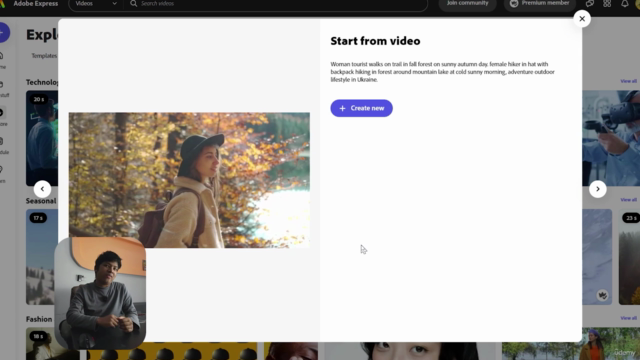Open the 23 s video thumbnail
The height and width of the screenshot is (360, 640).
coord(629,257)
